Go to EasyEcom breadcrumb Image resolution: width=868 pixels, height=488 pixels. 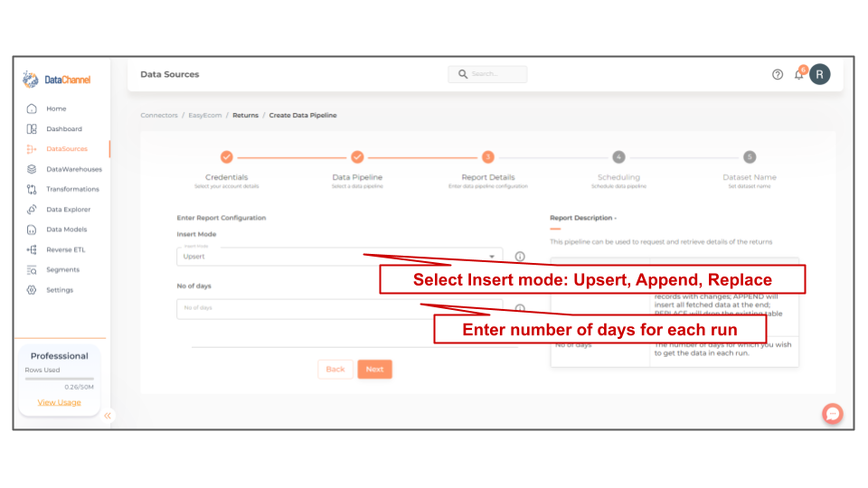pyautogui.click(x=205, y=115)
